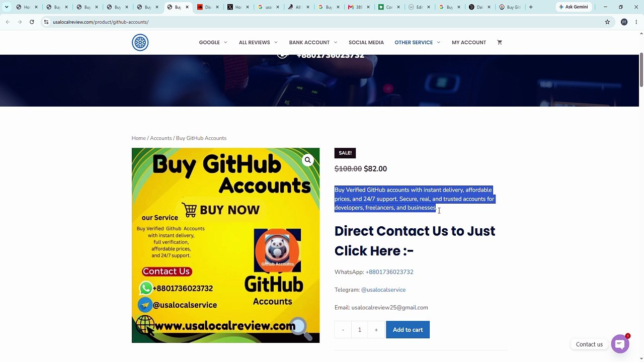Click the round site logo in header
This screenshot has width=644, height=362.
[x=140, y=42]
